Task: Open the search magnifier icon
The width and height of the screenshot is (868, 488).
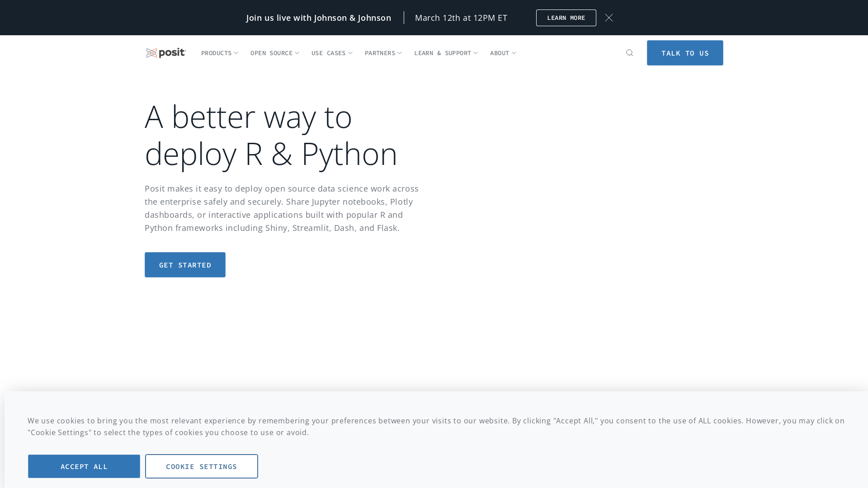Action: click(x=629, y=53)
